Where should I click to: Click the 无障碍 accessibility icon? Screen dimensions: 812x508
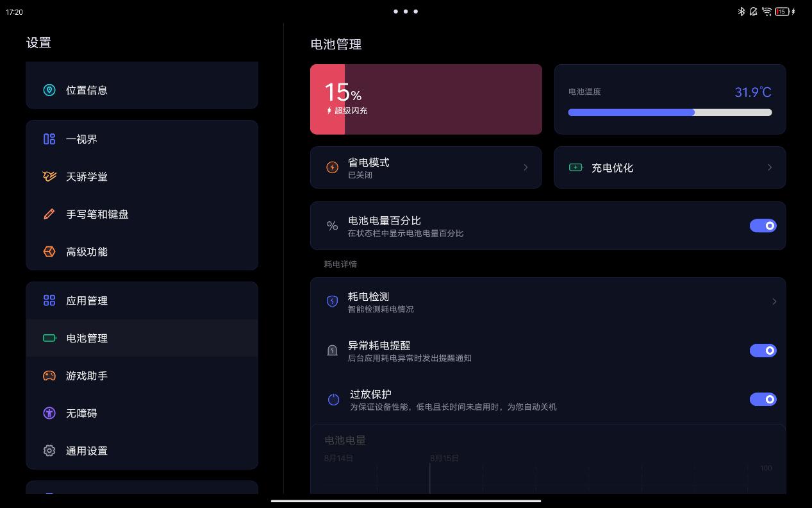[x=49, y=413]
